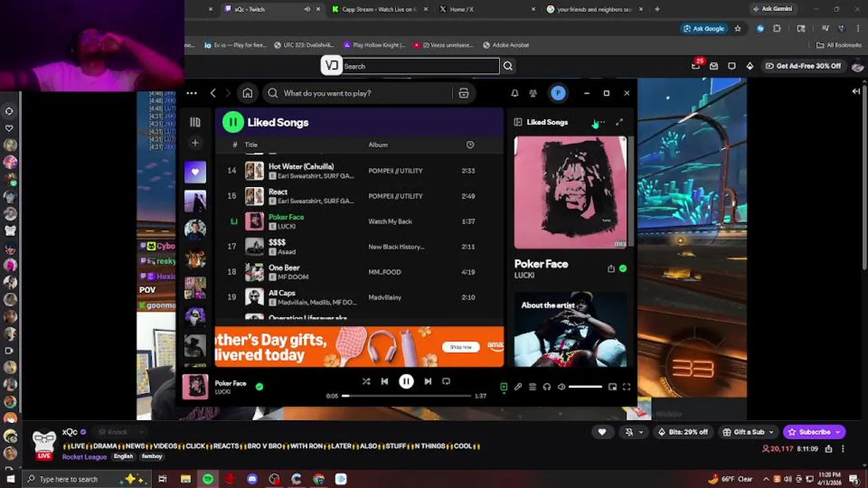Expand the Now Playing panel
Viewport: 868px width, 488px height.
[x=619, y=122]
